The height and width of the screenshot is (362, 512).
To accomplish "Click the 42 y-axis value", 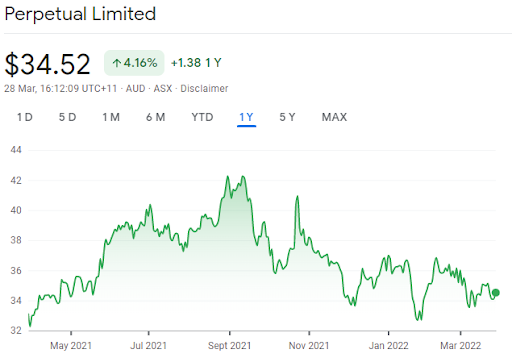I will 16,181.
